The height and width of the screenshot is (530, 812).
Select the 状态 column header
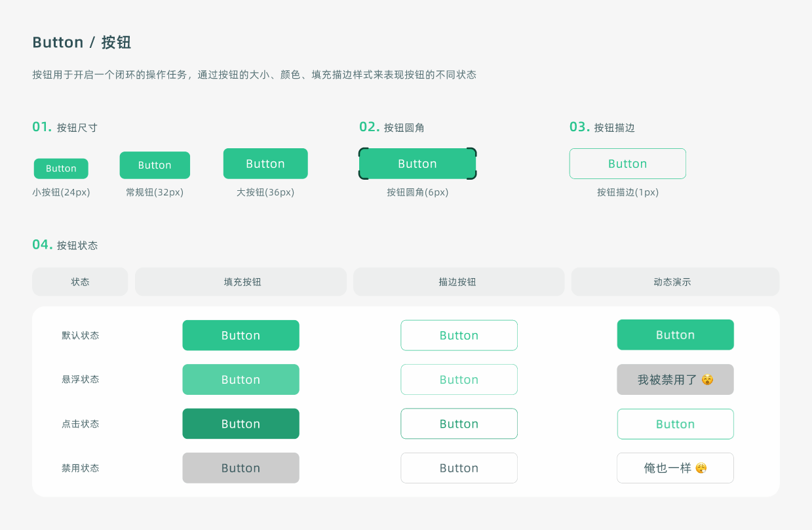80,282
